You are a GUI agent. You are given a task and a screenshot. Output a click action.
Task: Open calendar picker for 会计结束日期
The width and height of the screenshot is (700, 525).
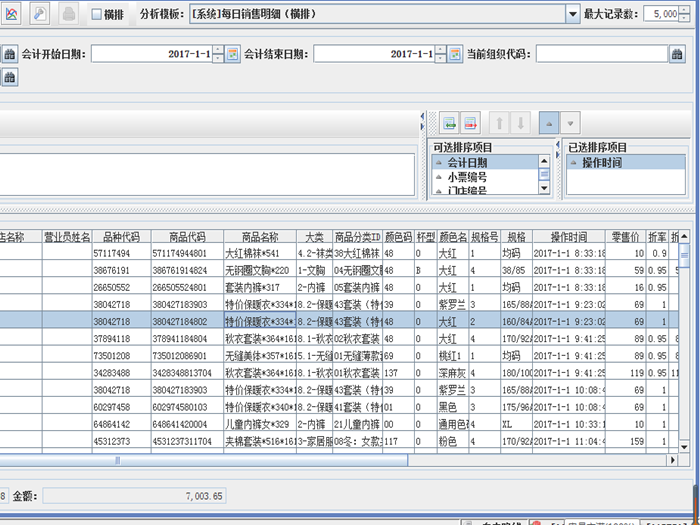point(455,54)
